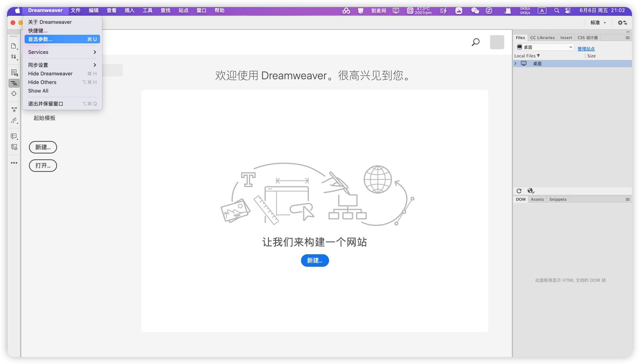Open the three-dots Customize Toolbar icon
639x364 pixels.
(14, 163)
